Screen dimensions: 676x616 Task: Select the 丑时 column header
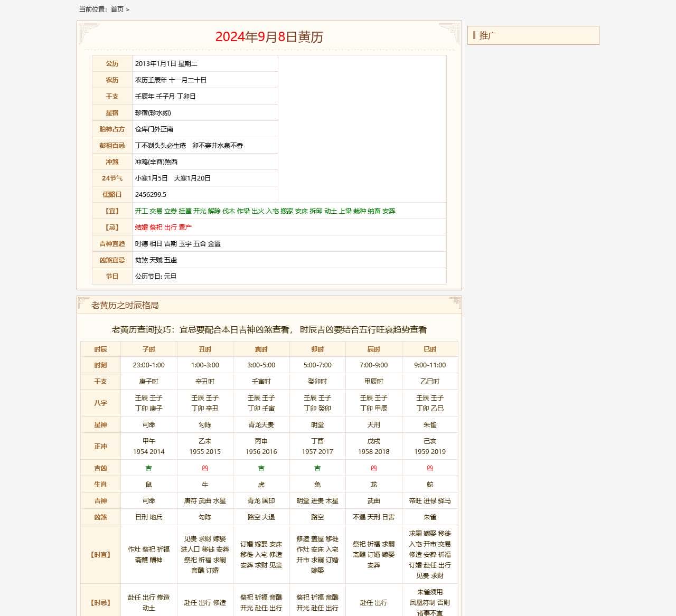[x=205, y=349]
